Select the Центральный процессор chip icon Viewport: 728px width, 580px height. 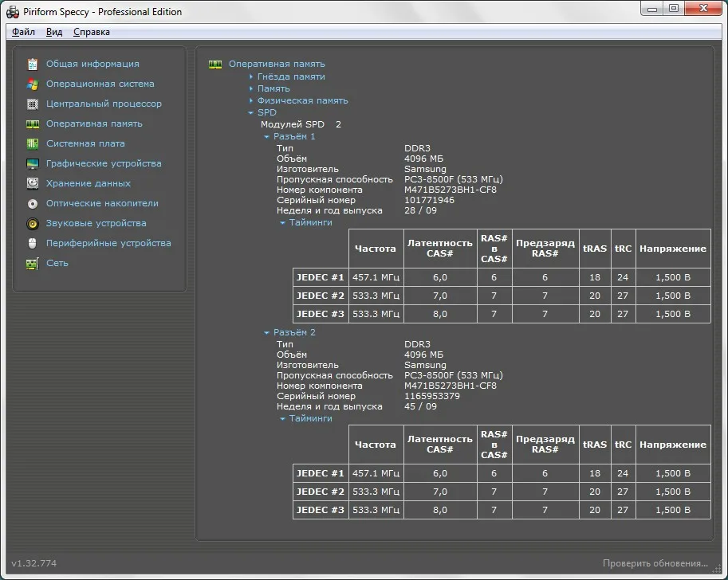[x=33, y=104]
